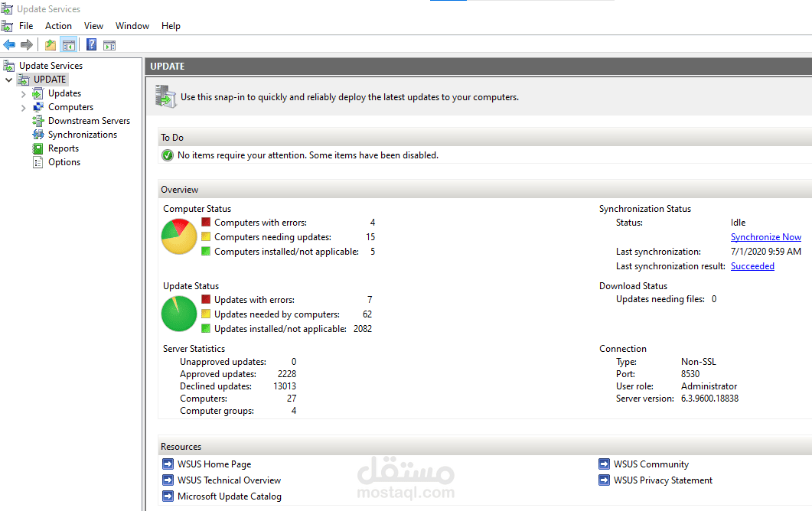Click the Computers node icon in tree

(38, 107)
